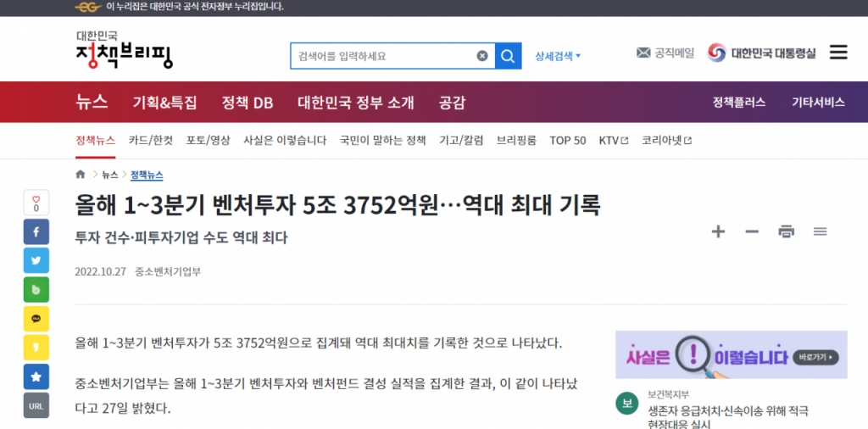Screen dimensions: 868x429
Task: Decrease font size with minus icon
Action: (x=752, y=231)
